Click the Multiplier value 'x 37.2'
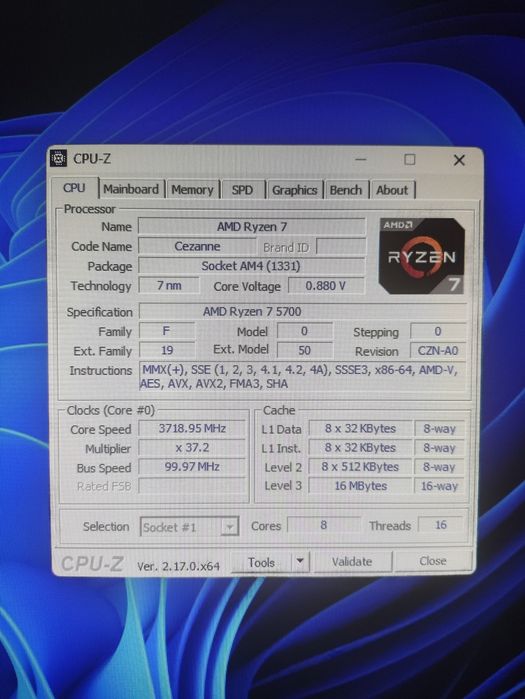 192,448
